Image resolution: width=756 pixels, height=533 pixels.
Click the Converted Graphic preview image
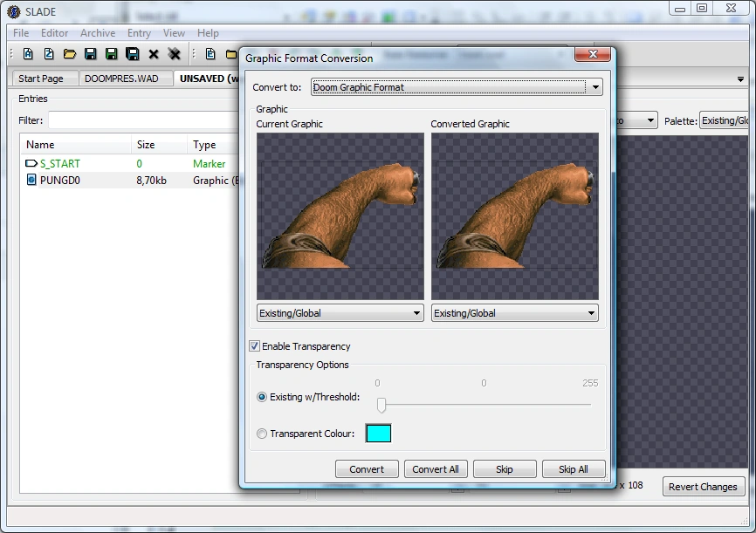click(x=514, y=216)
